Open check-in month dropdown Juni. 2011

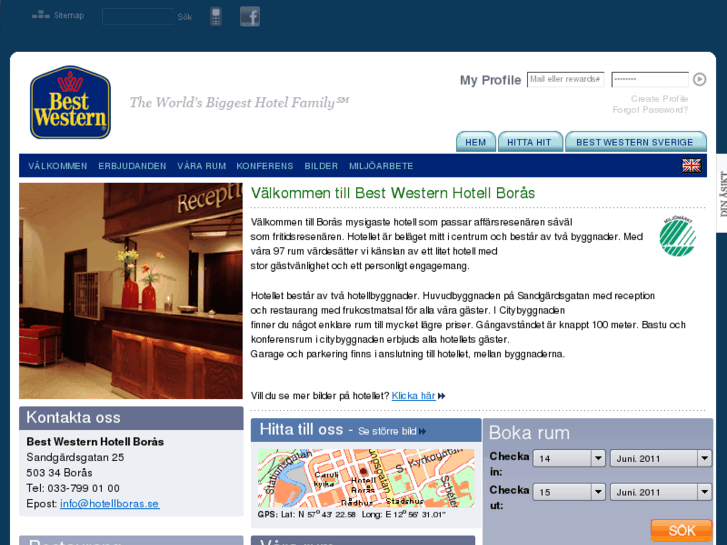coord(661,458)
